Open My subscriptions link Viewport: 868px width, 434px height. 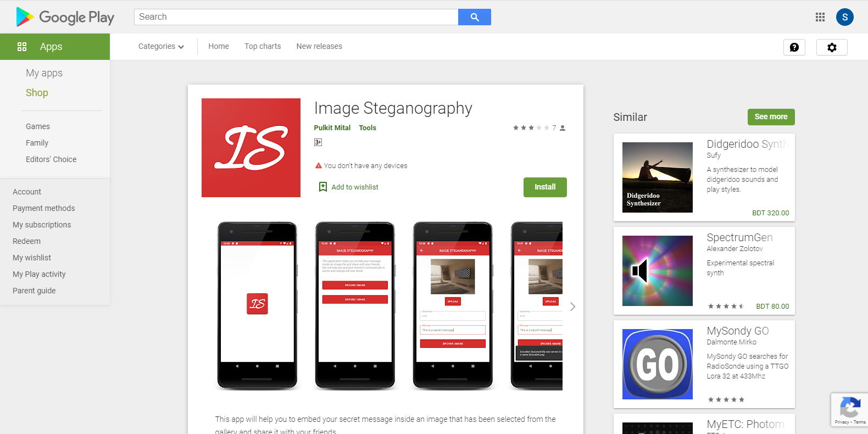coord(42,225)
